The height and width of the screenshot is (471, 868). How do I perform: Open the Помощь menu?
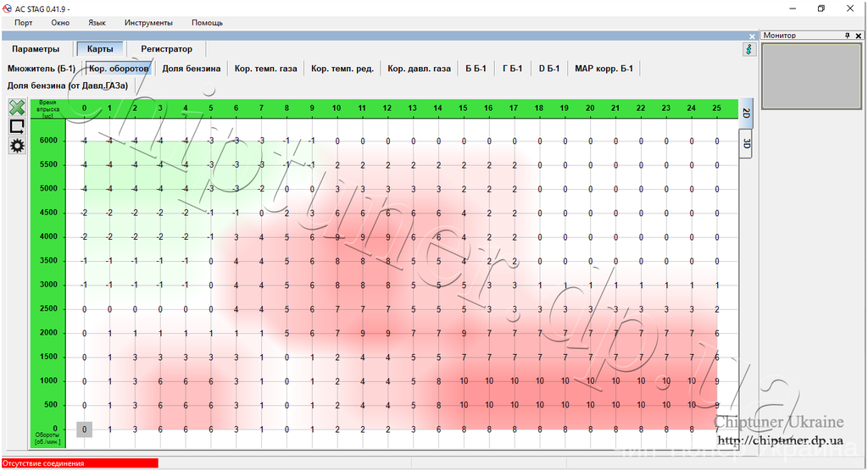207,23
